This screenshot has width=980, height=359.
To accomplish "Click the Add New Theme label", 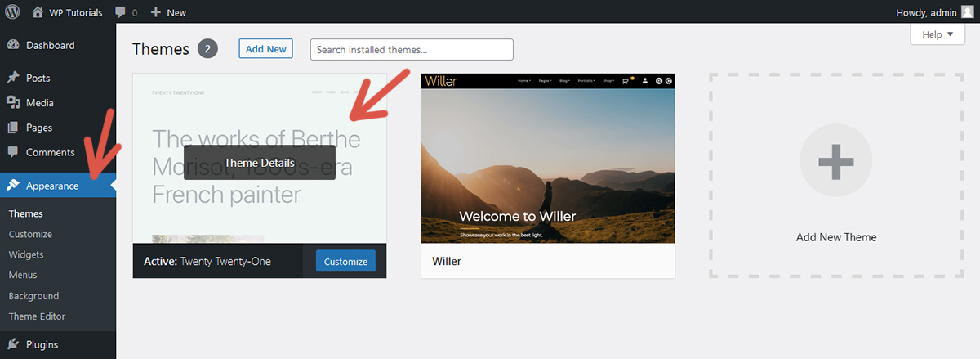I will 836,237.
